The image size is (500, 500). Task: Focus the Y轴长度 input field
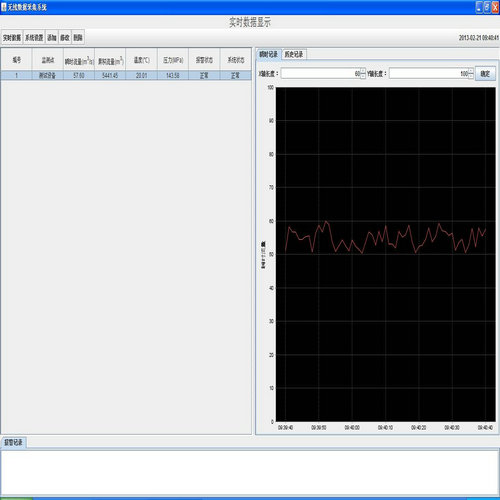click(x=429, y=74)
